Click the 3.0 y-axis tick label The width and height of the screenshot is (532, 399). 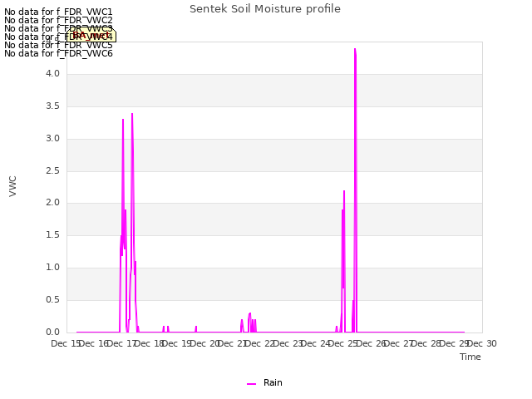coord(52,139)
